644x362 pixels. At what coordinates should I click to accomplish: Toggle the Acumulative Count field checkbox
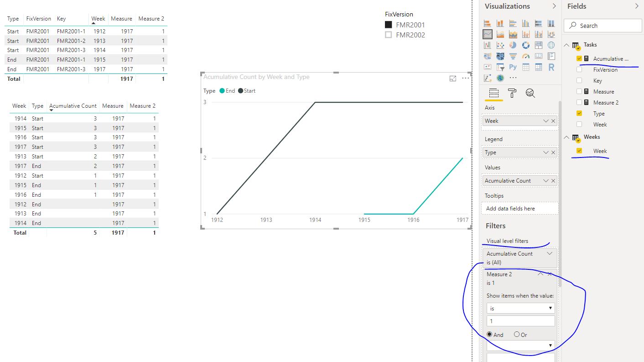(x=579, y=59)
